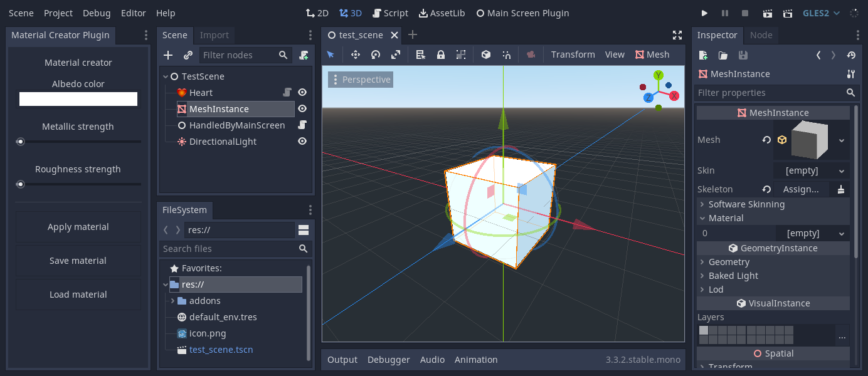Select the Rotate tool in the viewport toolbar
Image resolution: width=868 pixels, height=376 pixels.
click(x=375, y=55)
